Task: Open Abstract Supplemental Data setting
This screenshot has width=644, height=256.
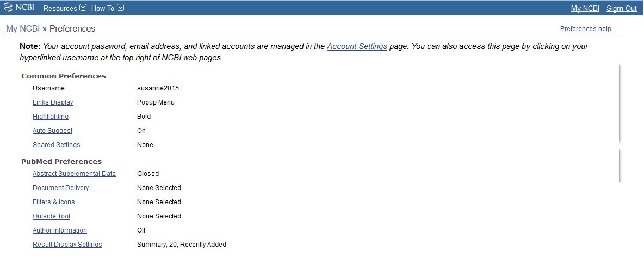Action: pos(74,174)
